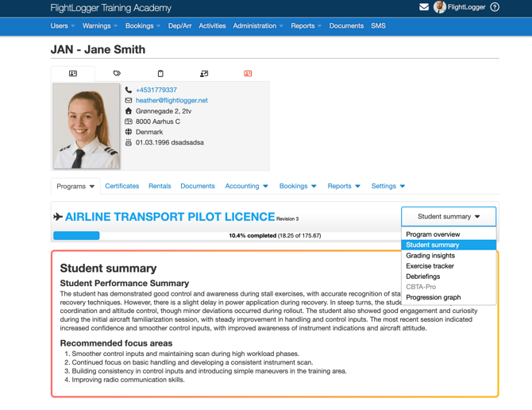Click the FlightLogger user avatar
The width and height of the screenshot is (532, 410).
tap(439, 7)
